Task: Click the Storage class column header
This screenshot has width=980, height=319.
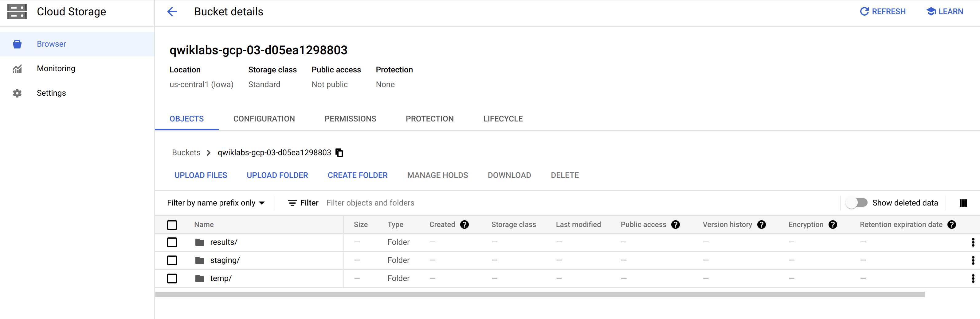Action: pos(514,225)
